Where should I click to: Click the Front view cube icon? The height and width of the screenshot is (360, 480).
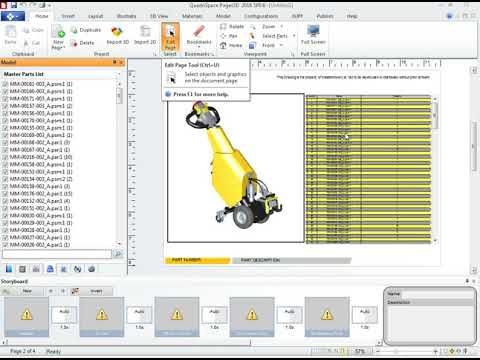[x=253, y=45]
